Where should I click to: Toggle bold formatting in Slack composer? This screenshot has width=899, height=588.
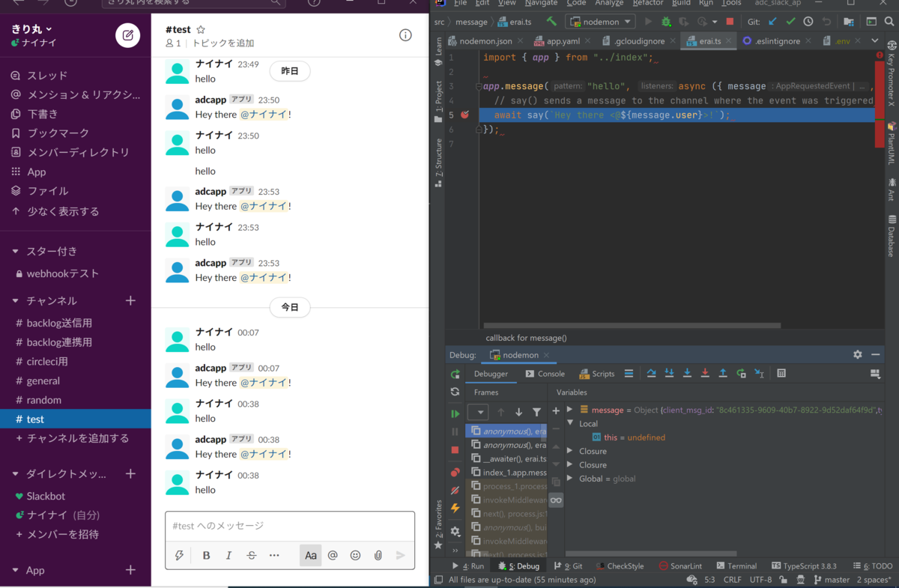(x=206, y=555)
